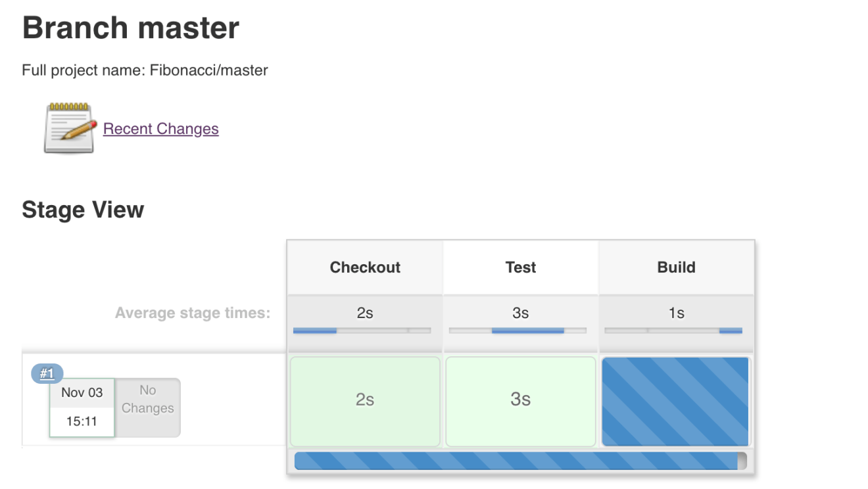
Task: Click the Fibonacci/master full project name text
Action: coord(209,70)
